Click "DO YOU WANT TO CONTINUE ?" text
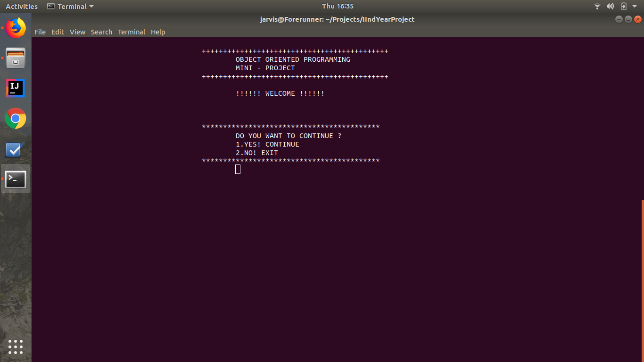Image resolution: width=644 pixels, height=362 pixels. [289, 136]
